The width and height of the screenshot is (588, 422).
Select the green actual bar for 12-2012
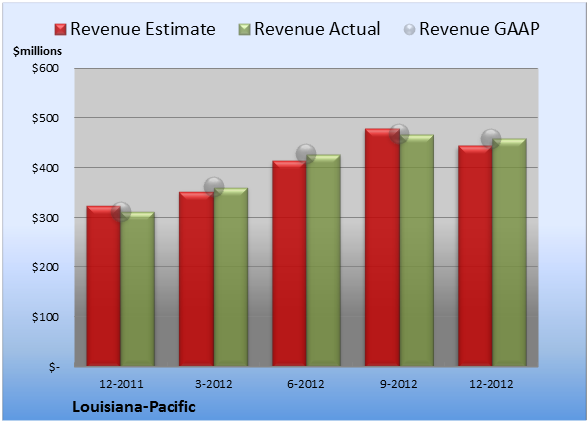pos(509,252)
